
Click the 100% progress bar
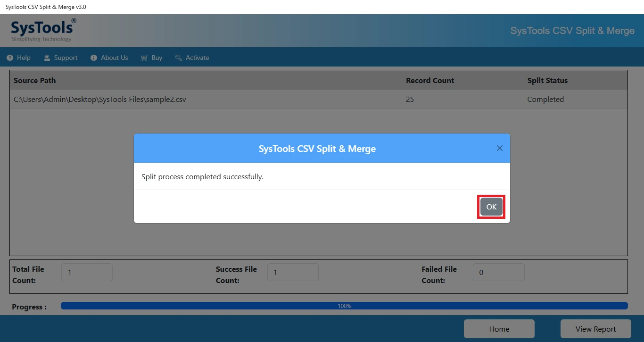pyautogui.click(x=344, y=306)
